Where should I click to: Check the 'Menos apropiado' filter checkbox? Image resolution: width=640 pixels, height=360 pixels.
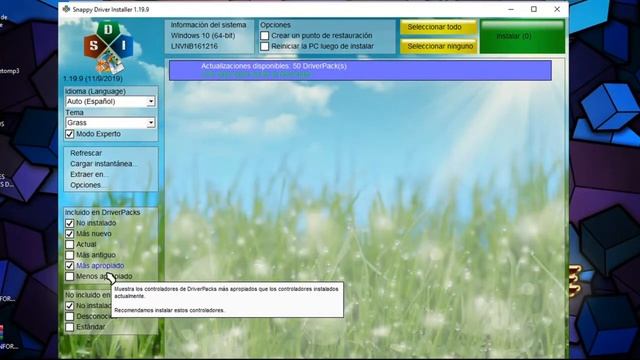tap(69, 276)
